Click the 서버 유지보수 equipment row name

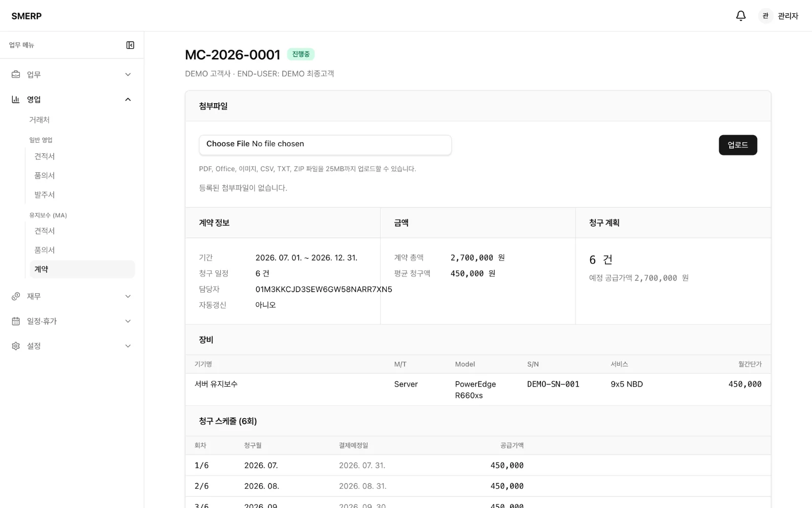pos(216,385)
